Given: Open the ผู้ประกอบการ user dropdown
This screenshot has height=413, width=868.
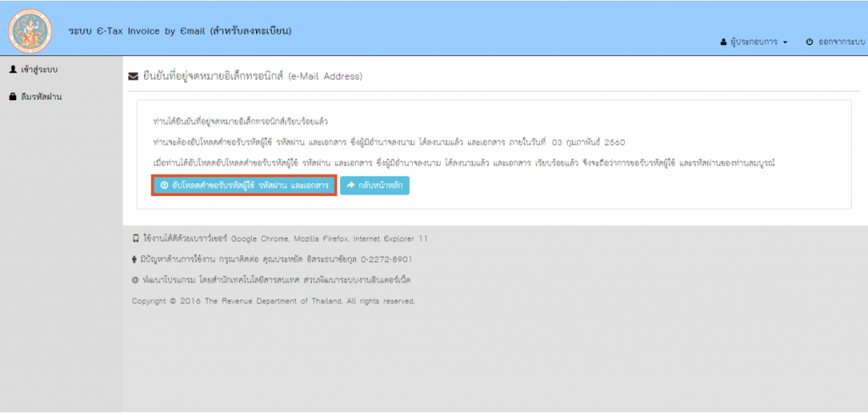Looking at the screenshot, I should tap(754, 42).
